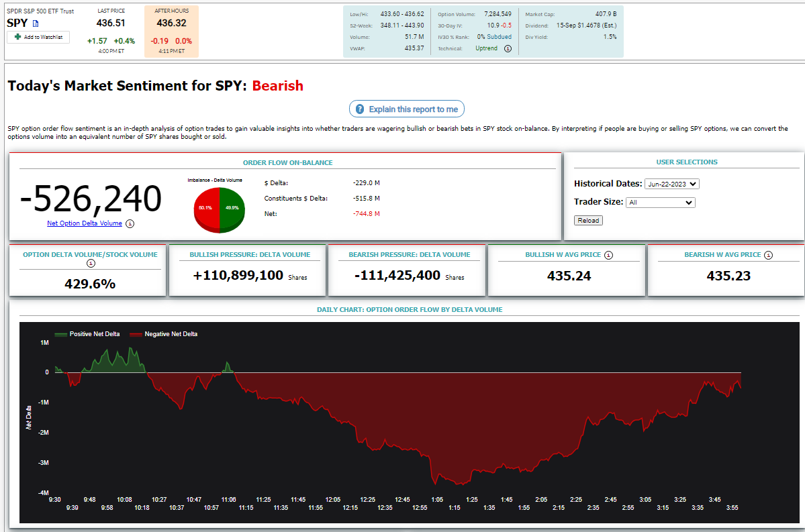Click the red Bearish sentiment word
Viewport: 805px width, 532px height.
[x=278, y=86]
